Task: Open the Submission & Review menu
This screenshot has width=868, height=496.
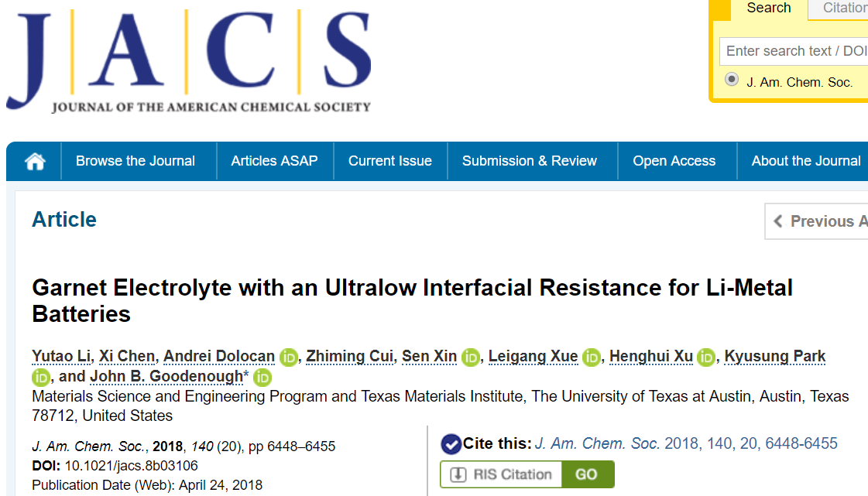Action: coord(529,161)
